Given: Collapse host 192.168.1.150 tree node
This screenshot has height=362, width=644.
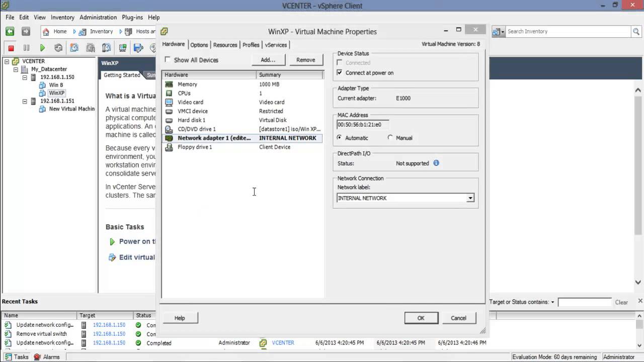Looking at the screenshot, I should coord(25,77).
